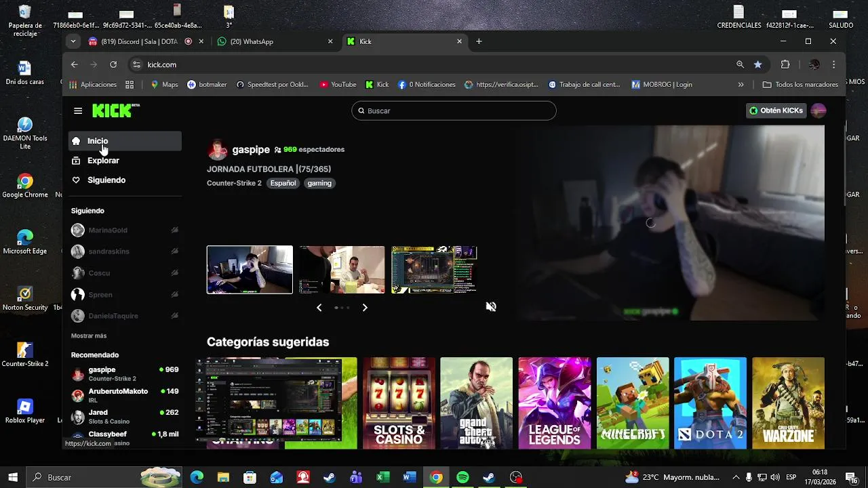Open Word from the taskbar
Screen dimensions: 868x488
(409, 477)
